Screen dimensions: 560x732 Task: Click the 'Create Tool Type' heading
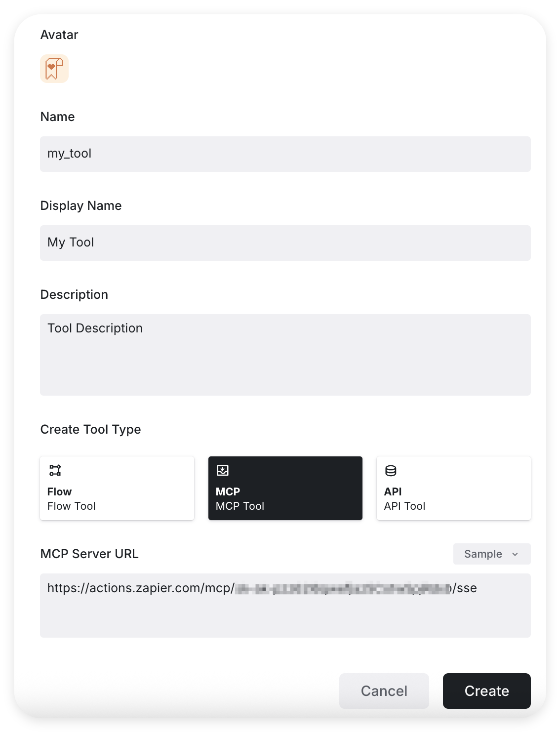click(90, 429)
